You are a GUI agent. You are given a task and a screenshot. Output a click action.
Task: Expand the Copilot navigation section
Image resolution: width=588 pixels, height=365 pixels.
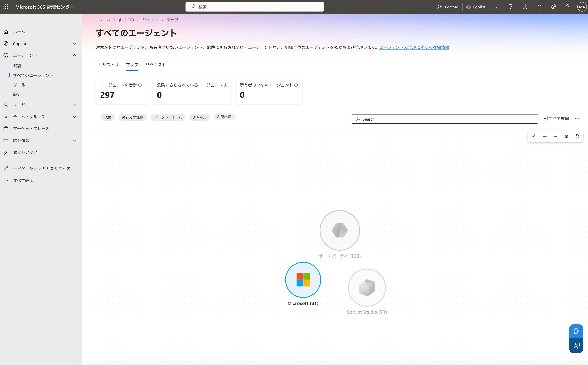tap(74, 43)
